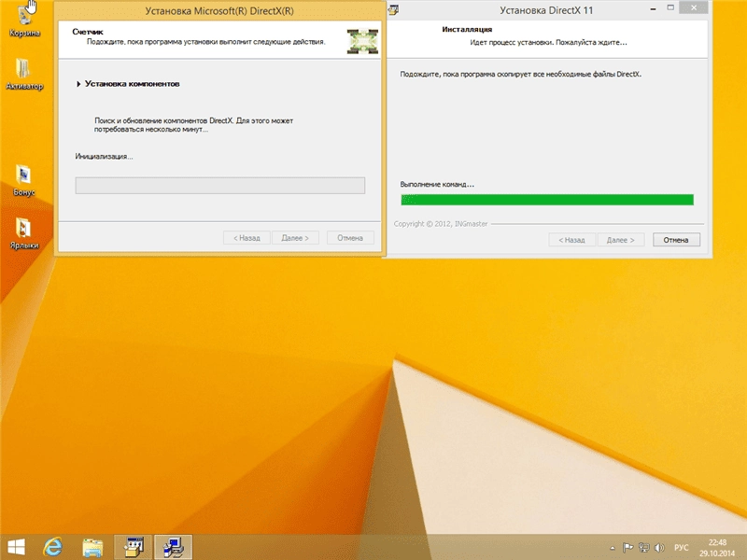
Task: Maximize the DirectX 11 installer window
Action: (x=670, y=8)
